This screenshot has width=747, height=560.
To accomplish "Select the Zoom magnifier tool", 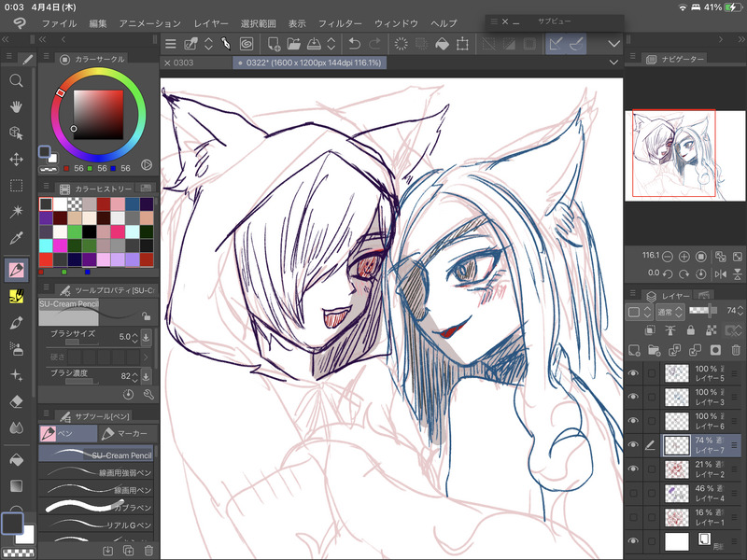I will tap(16, 80).
